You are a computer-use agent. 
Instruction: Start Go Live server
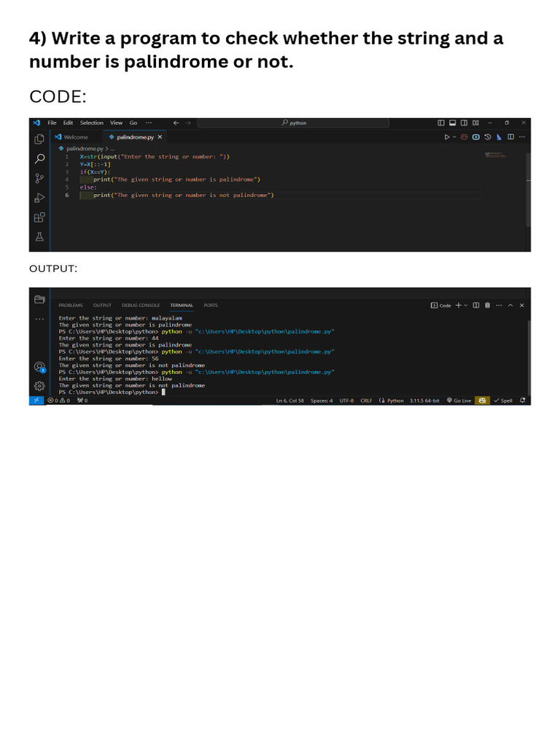459,400
